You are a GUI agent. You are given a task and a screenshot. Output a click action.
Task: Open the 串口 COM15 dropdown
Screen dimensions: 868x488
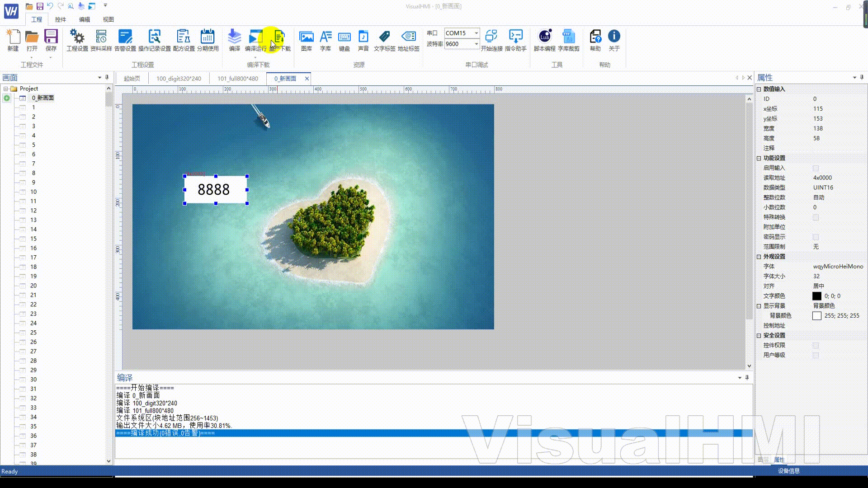pyautogui.click(x=476, y=33)
